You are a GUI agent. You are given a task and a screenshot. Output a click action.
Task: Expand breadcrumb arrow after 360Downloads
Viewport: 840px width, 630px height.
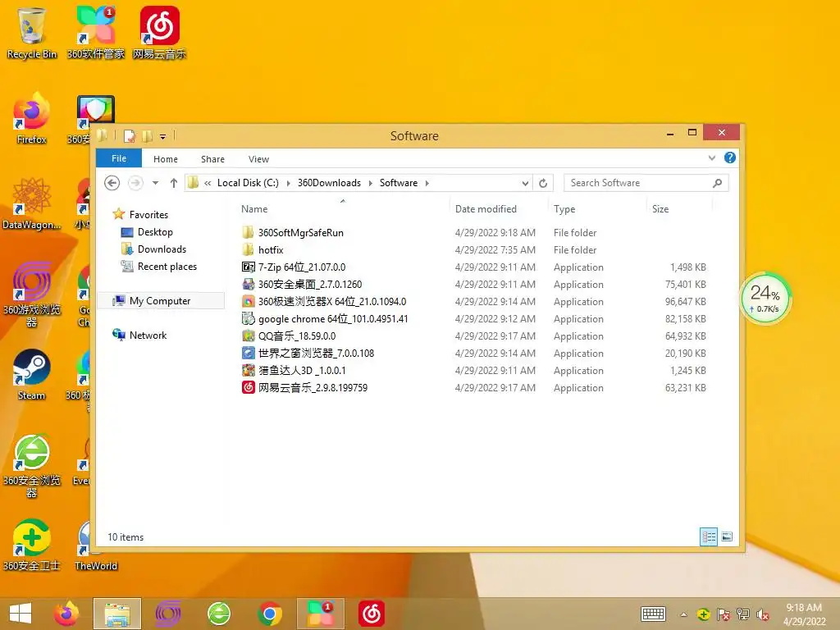click(370, 183)
